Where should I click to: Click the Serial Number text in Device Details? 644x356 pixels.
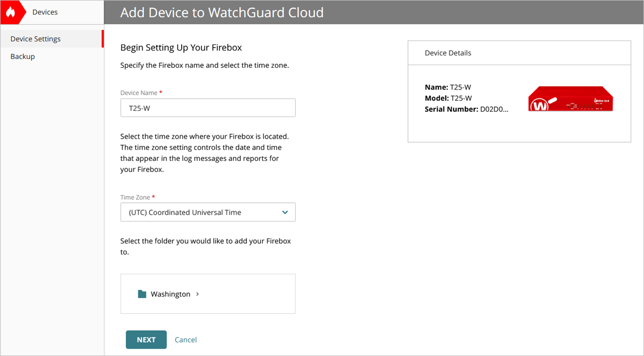click(x=467, y=109)
